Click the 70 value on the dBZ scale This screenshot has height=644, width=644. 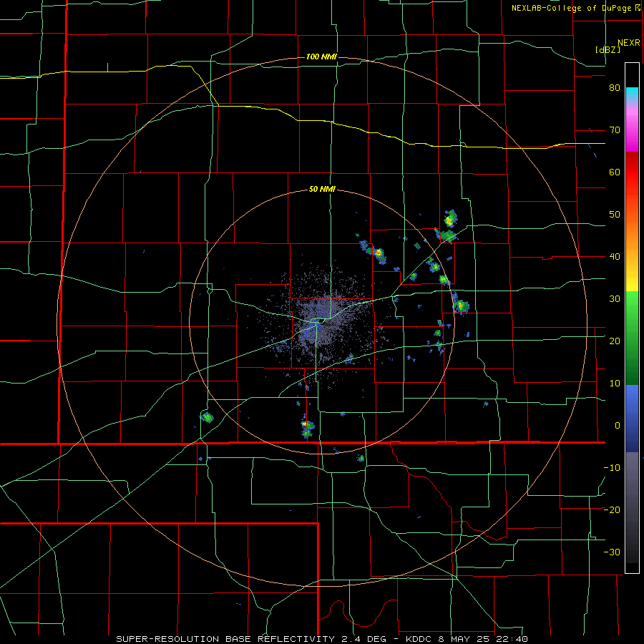[x=615, y=130]
